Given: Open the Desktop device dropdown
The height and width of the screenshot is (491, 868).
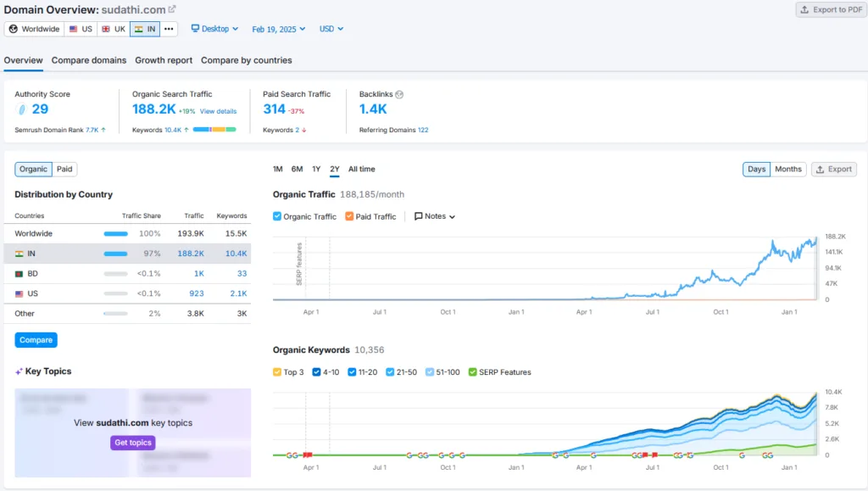Looking at the screenshot, I should (x=214, y=28).
